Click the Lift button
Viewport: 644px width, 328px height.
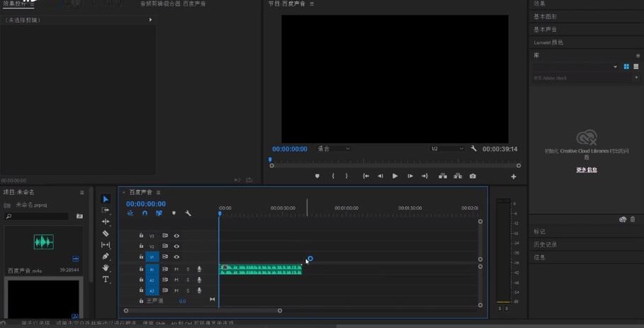coord(443,176)
